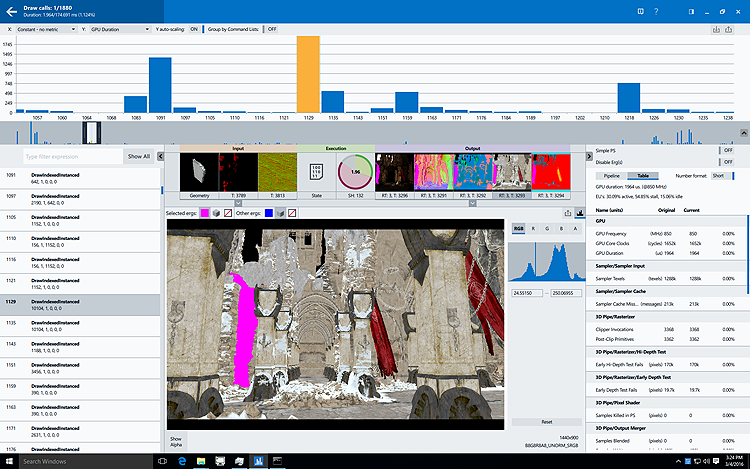750x469 pixels.
Task: Click the import icon above bar chart
Action: pos(716,30)
